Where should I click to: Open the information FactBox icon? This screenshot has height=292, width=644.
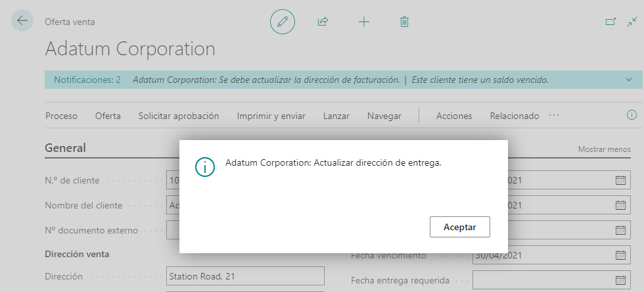(632, 114)
